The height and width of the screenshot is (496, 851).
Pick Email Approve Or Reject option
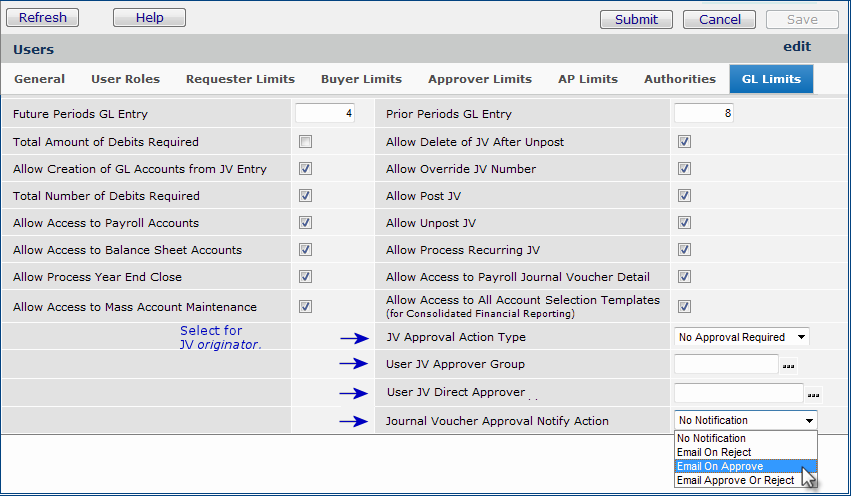pos(735,481)
